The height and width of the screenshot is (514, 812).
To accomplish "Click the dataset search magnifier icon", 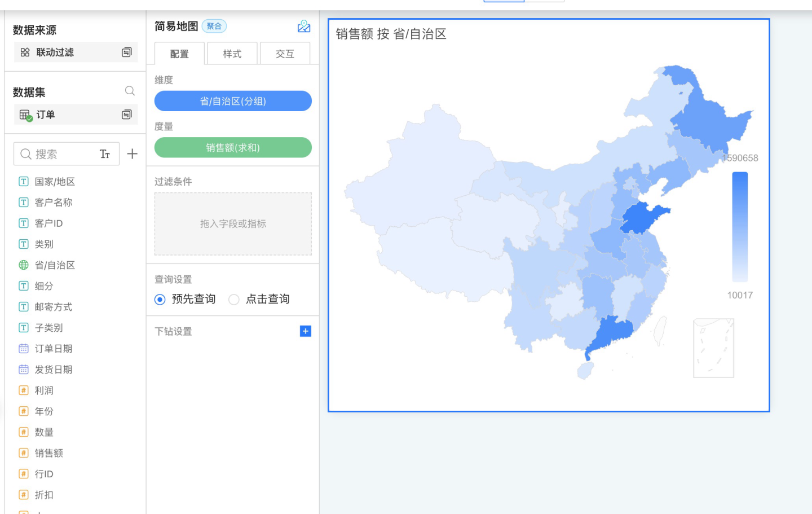I will click(130, 91).
